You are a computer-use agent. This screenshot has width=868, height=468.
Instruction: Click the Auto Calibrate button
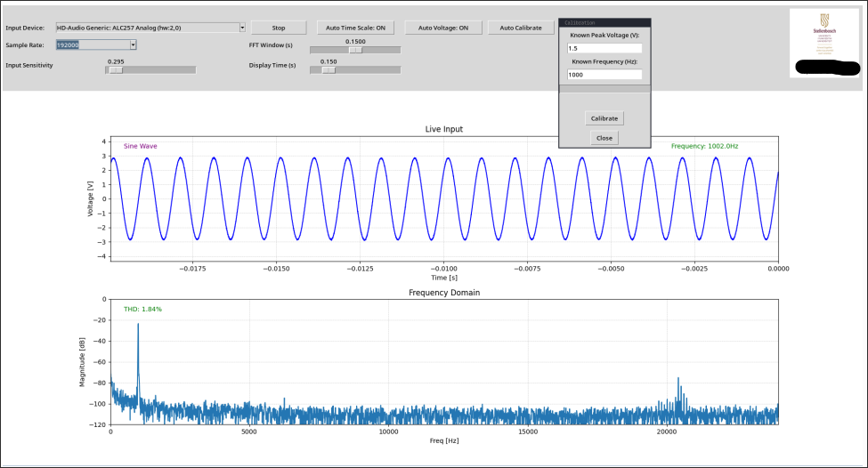[x=521, y=28]
